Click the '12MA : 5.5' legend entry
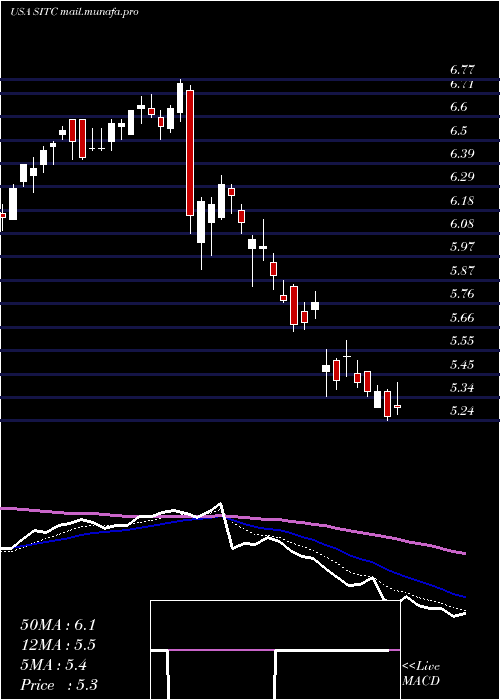 coord(58,645)
